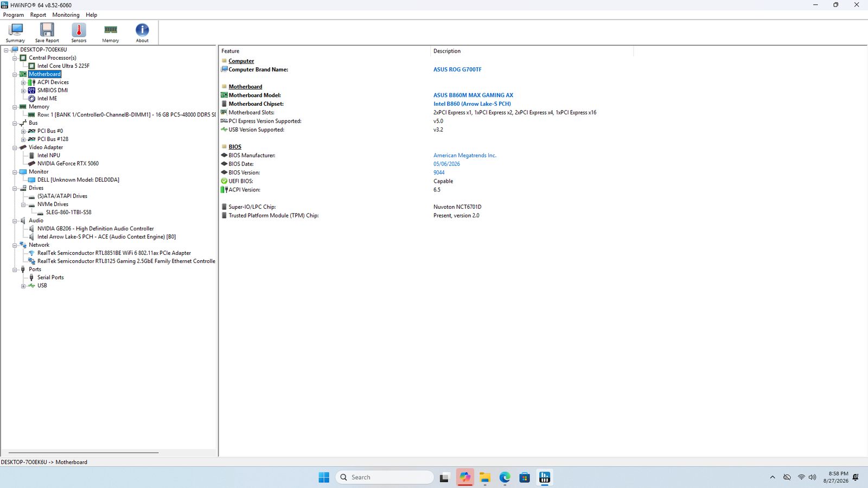Launch Microsoft Edge from the taskbar
868x488 pixels.
coord(505,477)
